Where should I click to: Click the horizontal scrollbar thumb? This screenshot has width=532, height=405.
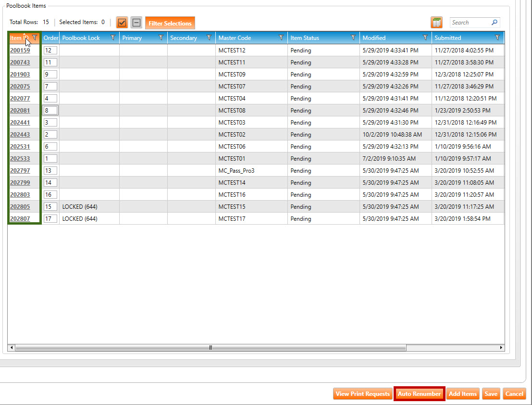(x=210, y=347)
